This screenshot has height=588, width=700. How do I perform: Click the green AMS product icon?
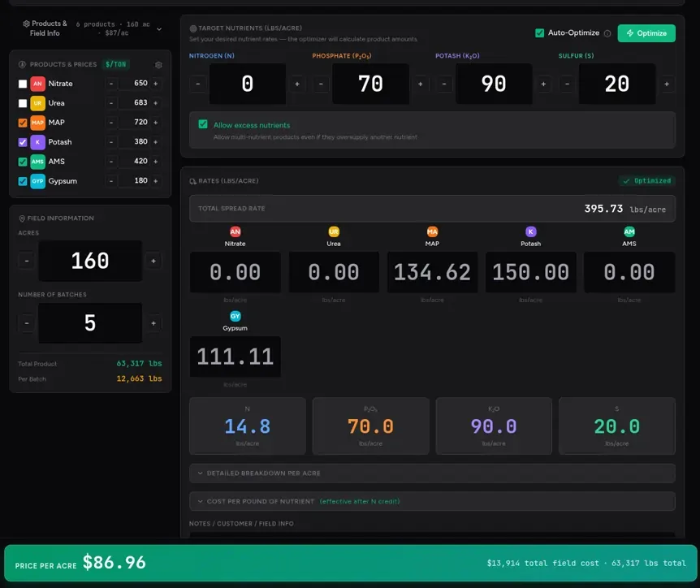click(37, 162)
